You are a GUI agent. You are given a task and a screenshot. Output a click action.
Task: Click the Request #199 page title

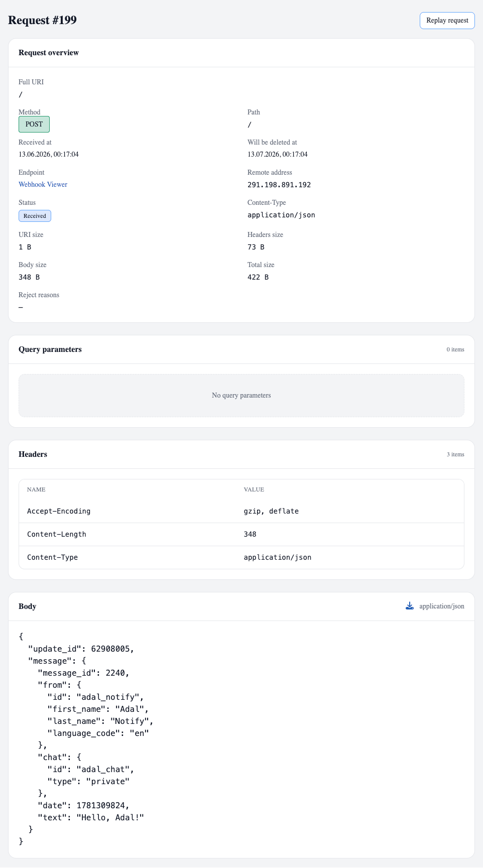coord(42,20)
